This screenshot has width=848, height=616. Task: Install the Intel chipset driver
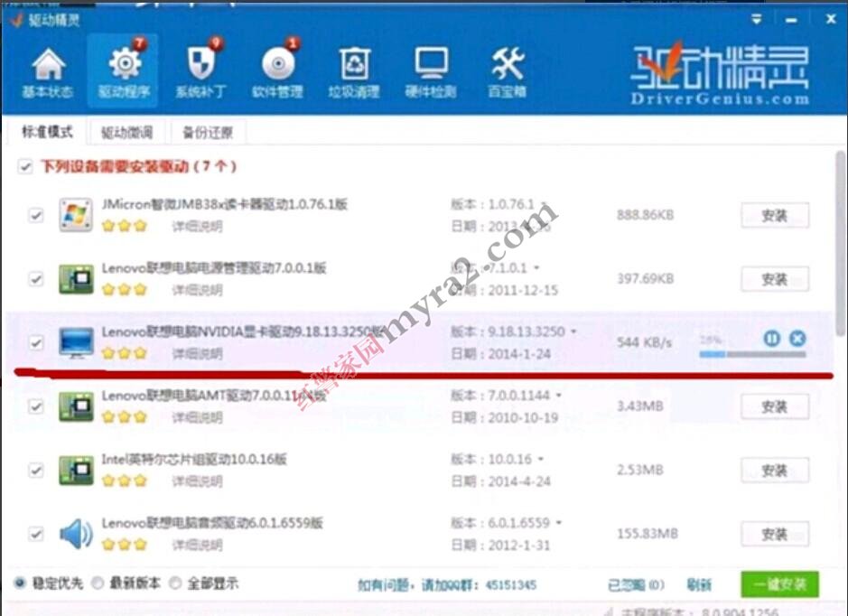point(775,471)
